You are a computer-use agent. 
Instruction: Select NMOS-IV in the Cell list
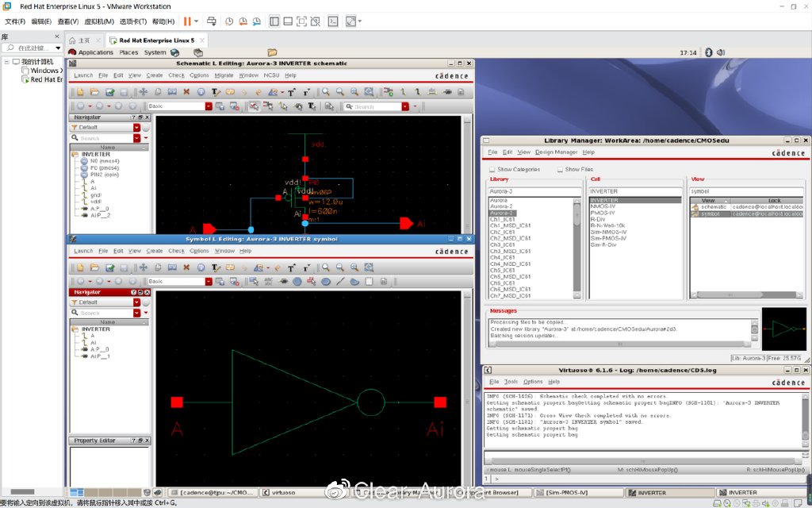pyautogui.click(x=603, y=206)
